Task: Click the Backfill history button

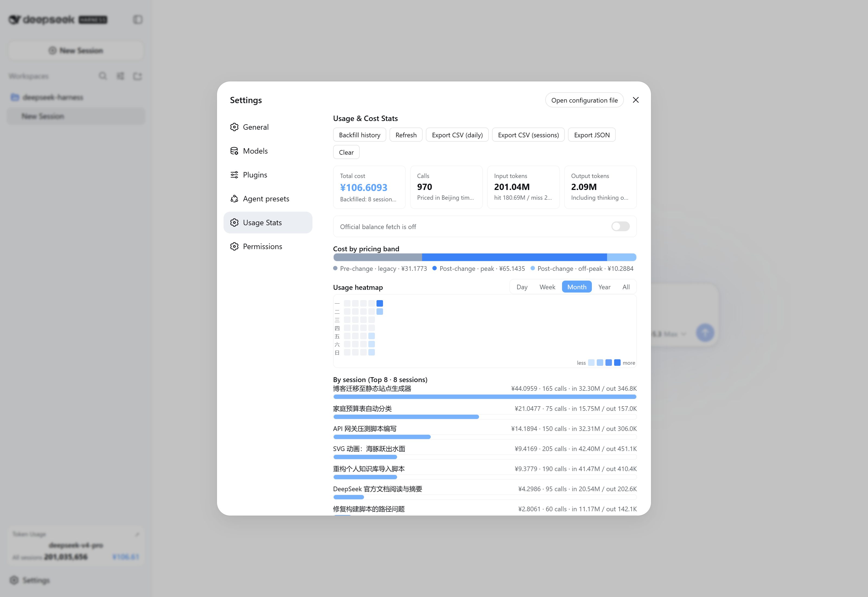Action: click(360, 135)
